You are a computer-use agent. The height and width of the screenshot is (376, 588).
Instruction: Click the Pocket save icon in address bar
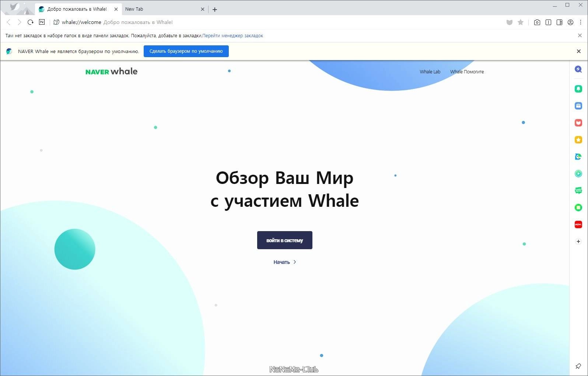click(510, 22)
